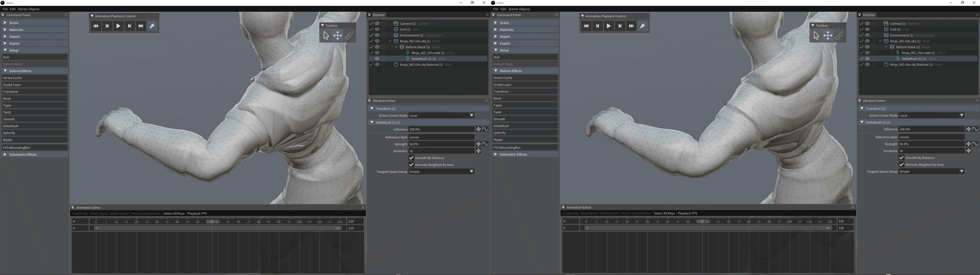
Task: Hide the Camera (1) item via its eye icon in left Outliner
Action: (377, 23)
